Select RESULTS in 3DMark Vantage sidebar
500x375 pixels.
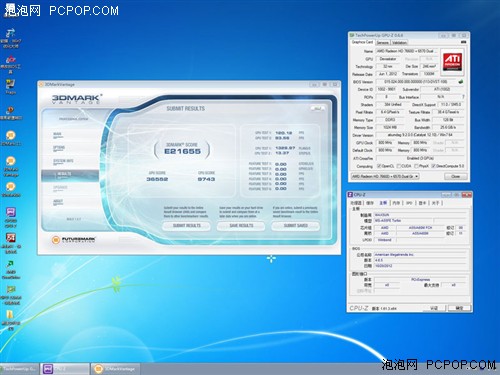(70, 175)
